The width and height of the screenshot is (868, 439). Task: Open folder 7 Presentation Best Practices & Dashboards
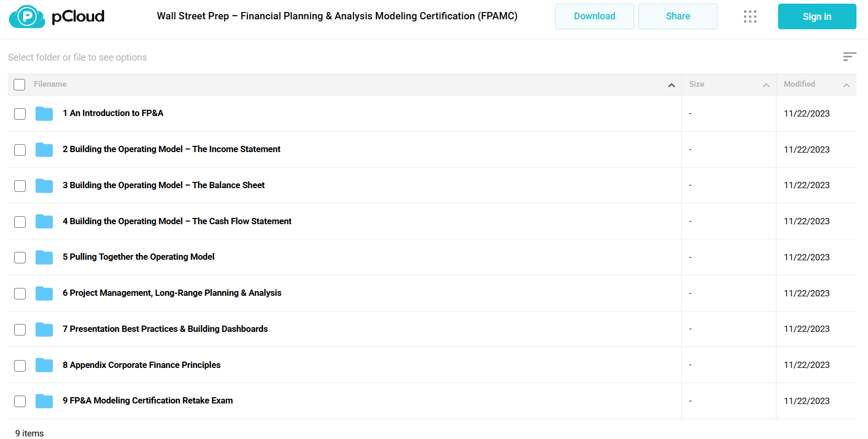coord(165,329)
